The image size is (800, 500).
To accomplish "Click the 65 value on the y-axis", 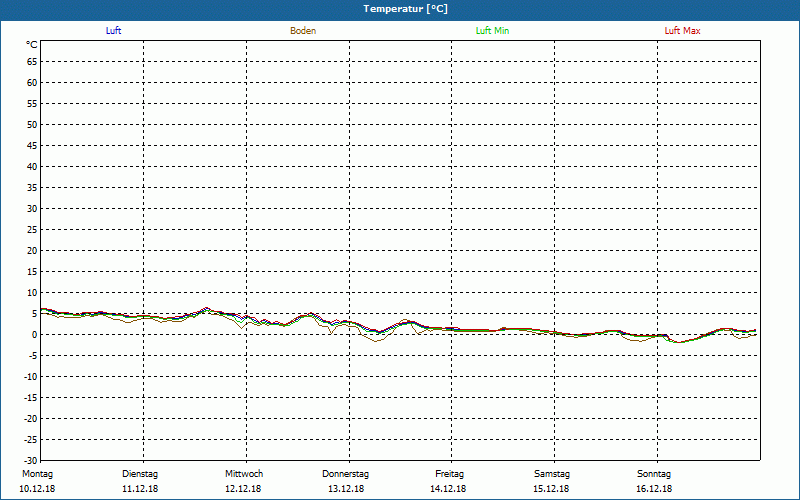I will [x=32, y=62].
